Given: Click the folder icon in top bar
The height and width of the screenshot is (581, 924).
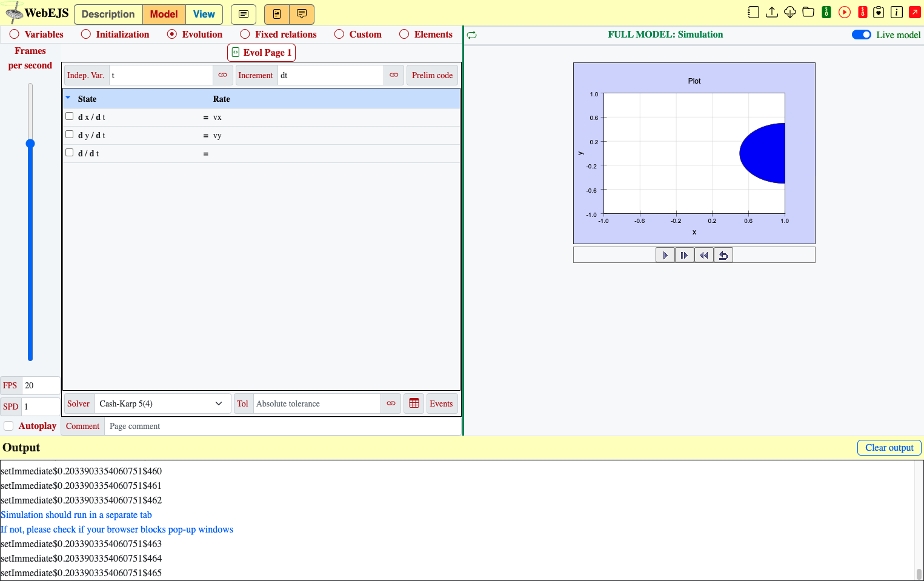Looking at the screenshot, I should click(x=808, y=12).
